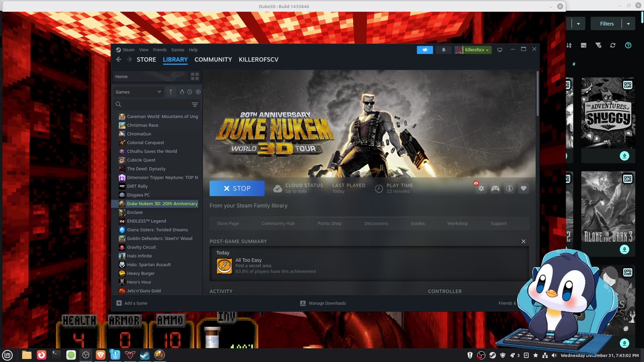This screenshot has width=644, height=362.
Task: Open the Brave browser taskbar icon
Action: [x=101, y=355]
